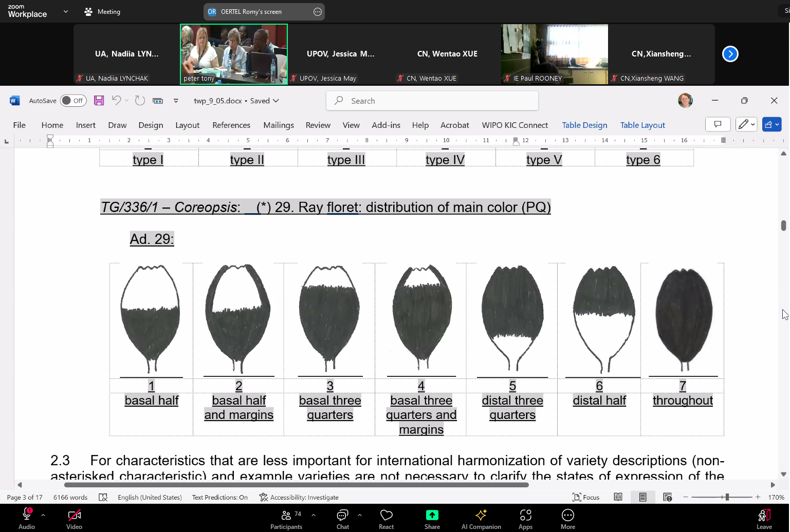The image size is (790, 532).
Task: Leave the Zoom meeting
Action: (764, 519)
